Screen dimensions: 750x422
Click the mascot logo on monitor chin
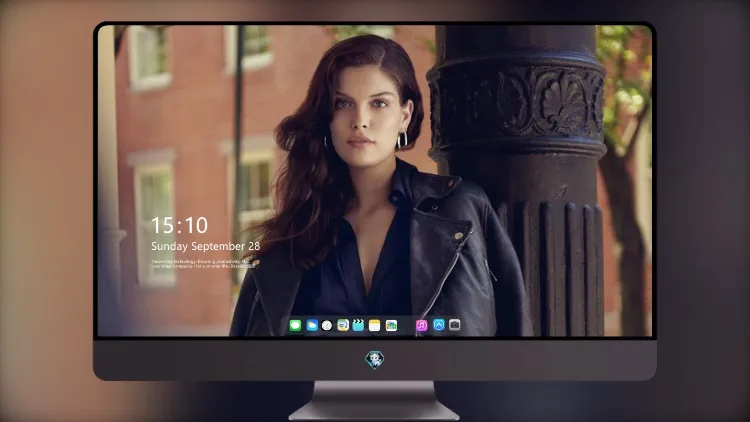[x=375, y=359]
